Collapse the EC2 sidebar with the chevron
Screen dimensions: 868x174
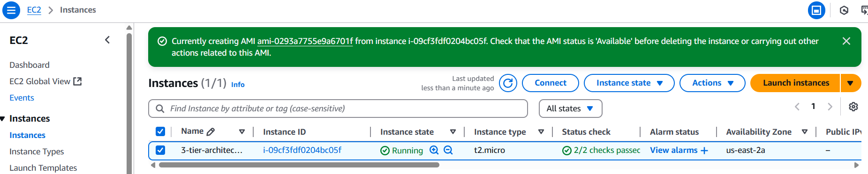pyautogui.click(x=107, y=40)
